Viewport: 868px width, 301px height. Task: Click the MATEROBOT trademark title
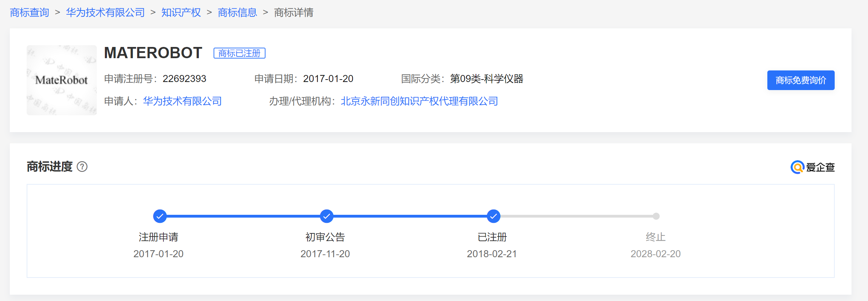153,53
